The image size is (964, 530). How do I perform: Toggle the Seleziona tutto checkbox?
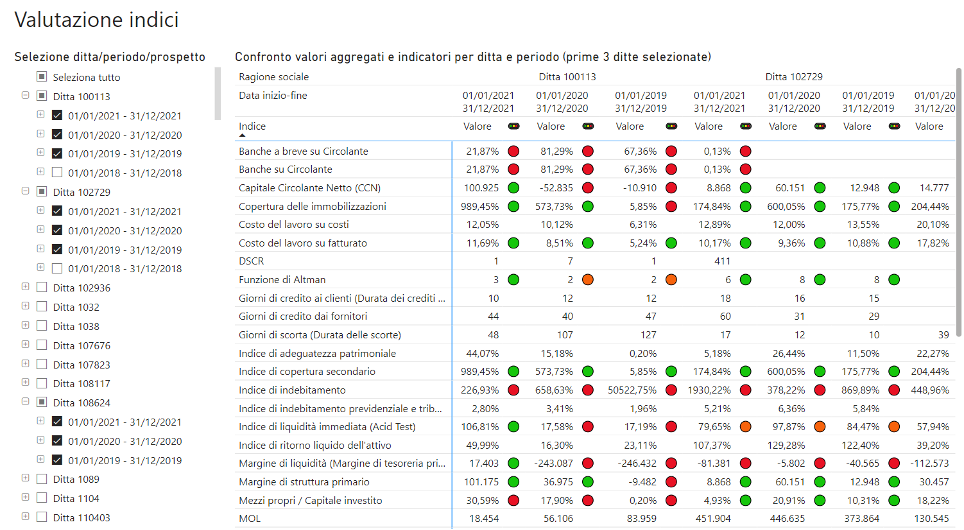(41, 77)
